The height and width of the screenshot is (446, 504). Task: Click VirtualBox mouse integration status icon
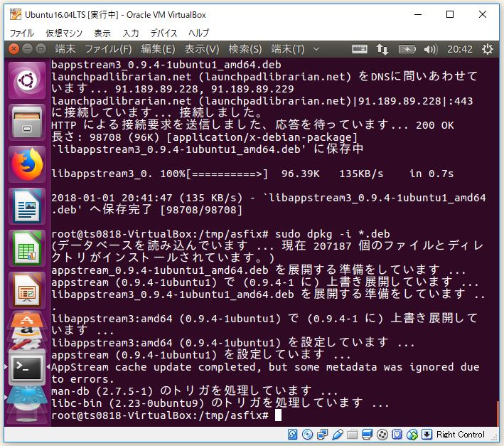412,435
